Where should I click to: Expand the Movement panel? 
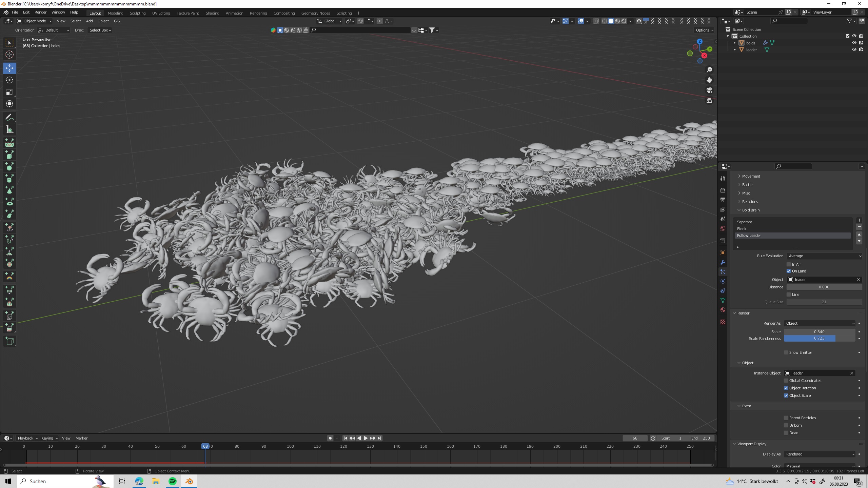pyautogui.click(x=751, y=176)
